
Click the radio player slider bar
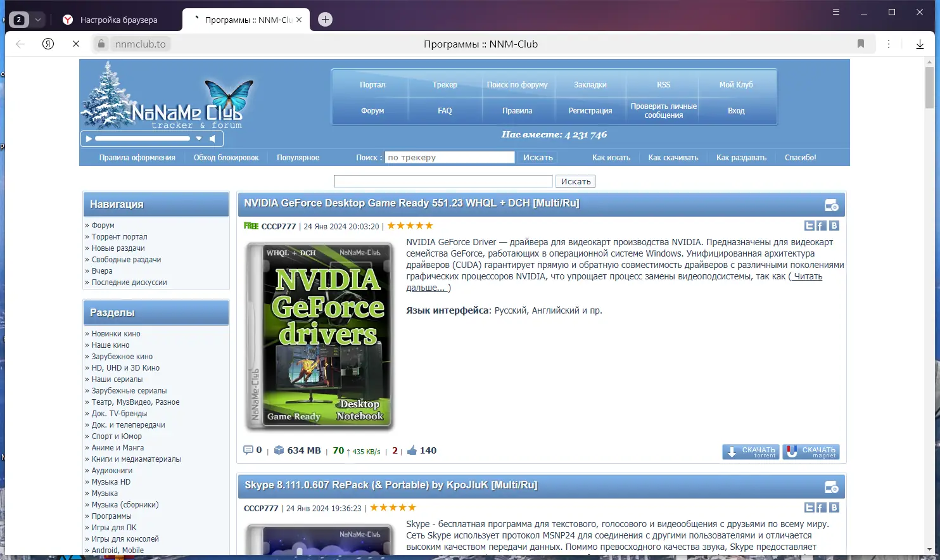pyautogui.click(x=143, y=138)
